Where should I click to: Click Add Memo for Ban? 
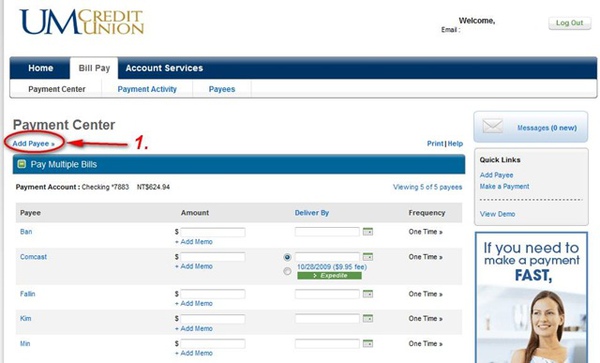(x=194, y=242)
